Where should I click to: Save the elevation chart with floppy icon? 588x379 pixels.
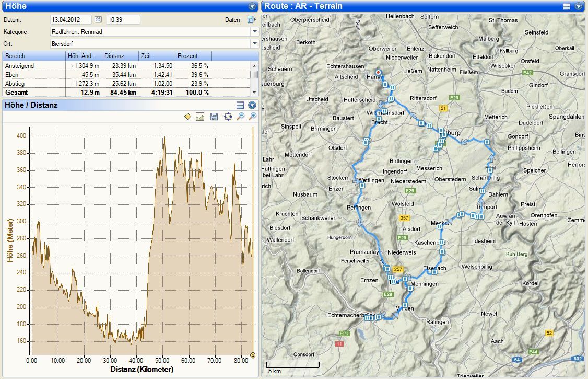(x=214, y=117)
